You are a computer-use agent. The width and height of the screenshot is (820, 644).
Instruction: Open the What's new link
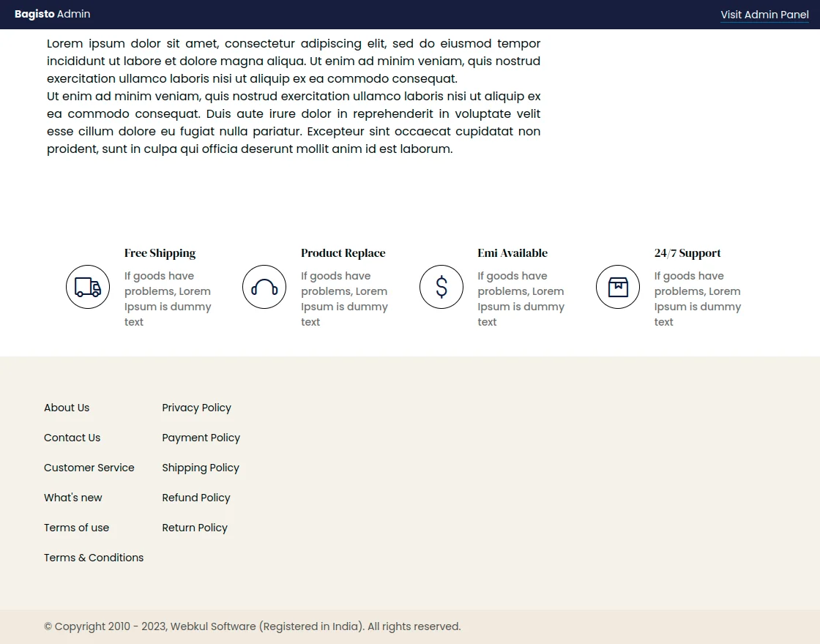tap(73, 498)
